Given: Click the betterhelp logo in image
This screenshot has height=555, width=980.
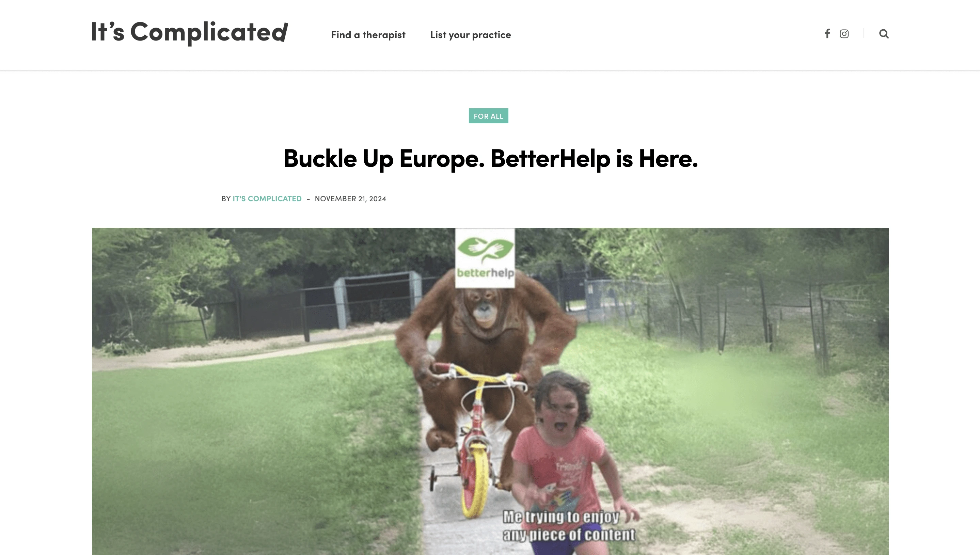Looking at the screenshot, I should tap(485, 258).
